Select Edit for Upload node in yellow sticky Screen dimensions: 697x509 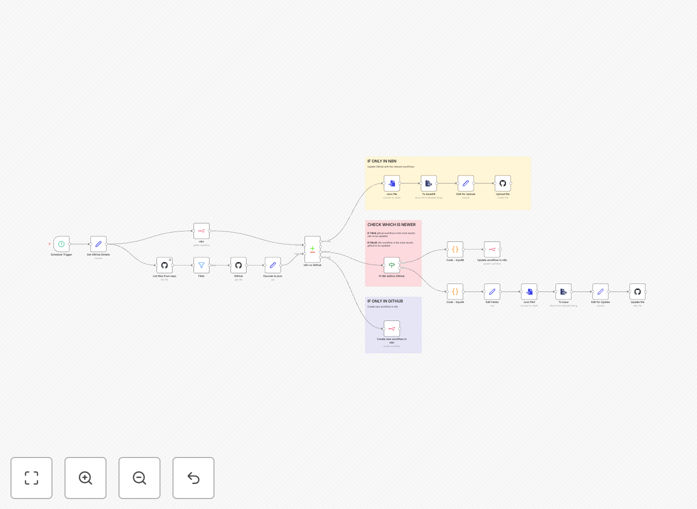click(x=465, y=183)
